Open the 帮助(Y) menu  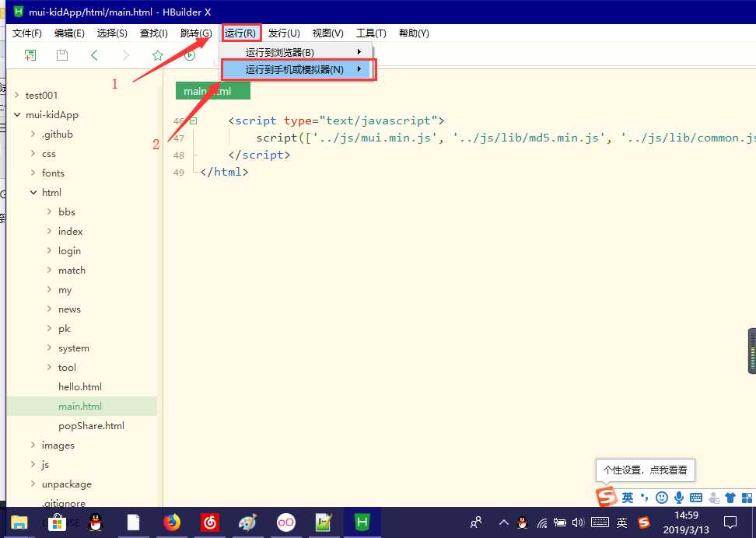coord(414,33)
